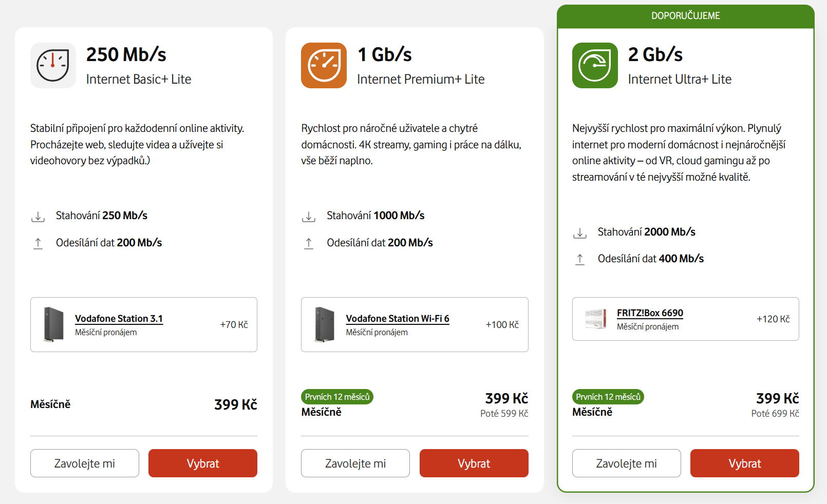The width and height of the screenshot is (827, 504).
Task: Click the green 2 Gb/s gauge icon
Action: 595,66
